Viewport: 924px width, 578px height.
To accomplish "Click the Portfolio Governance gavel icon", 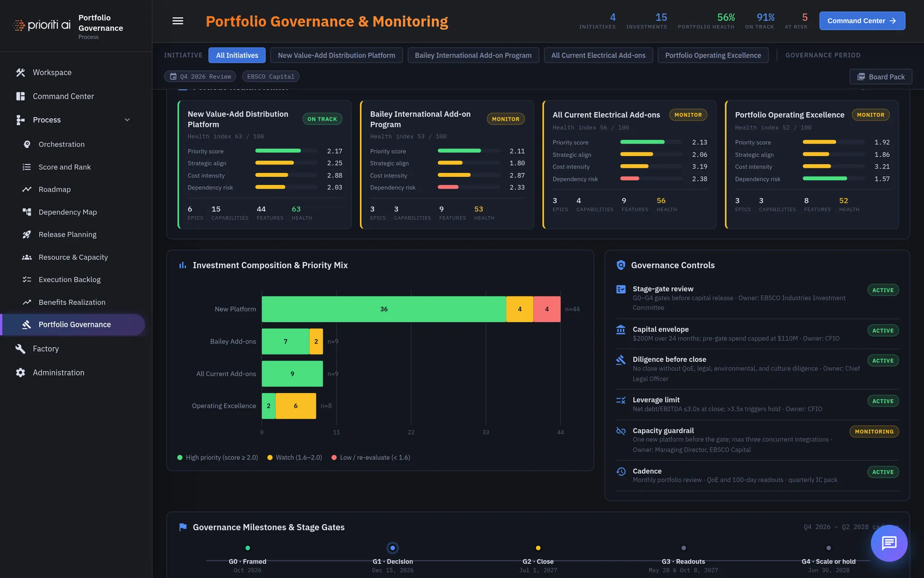I will pyautogui.click(x=27, y=325).
